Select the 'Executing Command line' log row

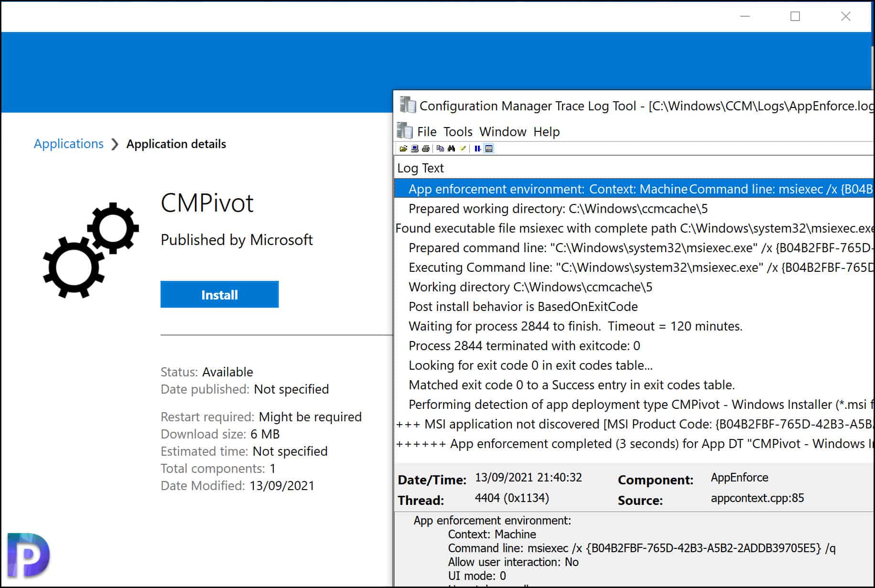click(634, 267)
